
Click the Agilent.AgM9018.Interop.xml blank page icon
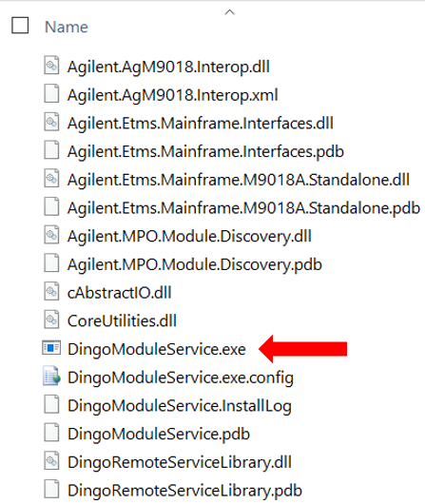pos(51,94)
